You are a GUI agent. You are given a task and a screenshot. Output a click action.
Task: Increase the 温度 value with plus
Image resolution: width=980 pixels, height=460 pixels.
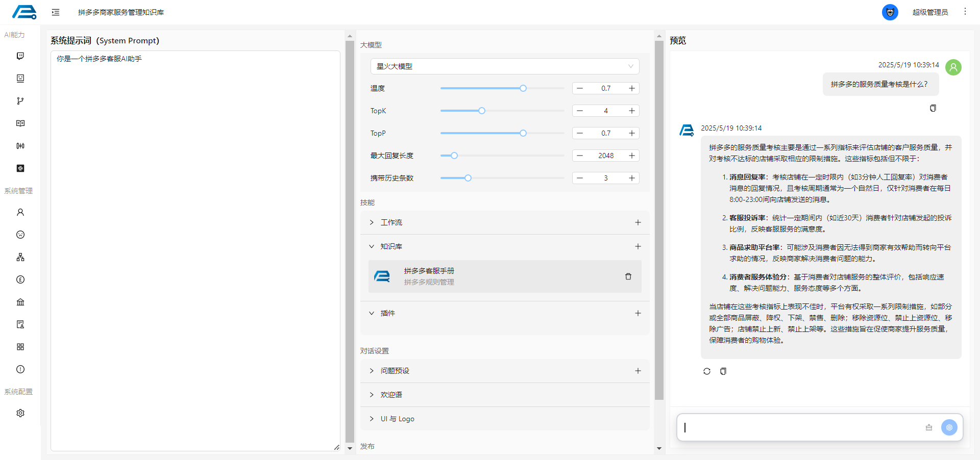631,88
